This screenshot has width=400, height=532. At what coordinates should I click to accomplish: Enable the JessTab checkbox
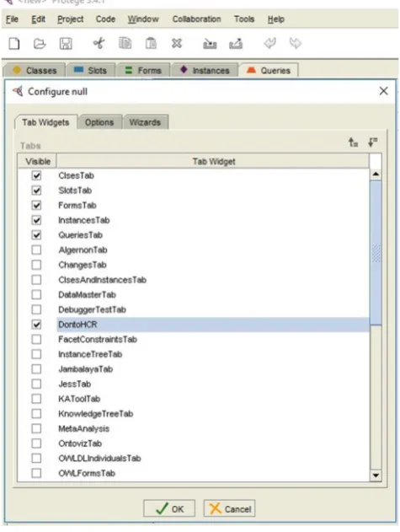[x=36, y=384]
